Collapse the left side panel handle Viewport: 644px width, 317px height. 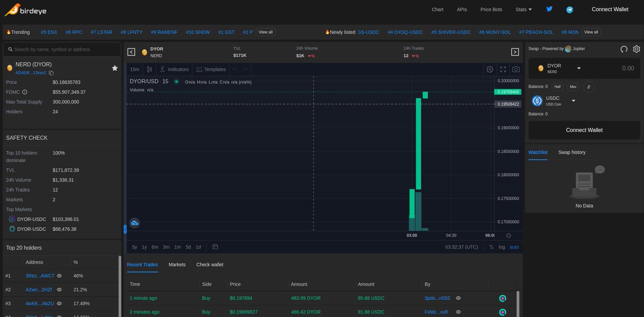coord(125,230)
